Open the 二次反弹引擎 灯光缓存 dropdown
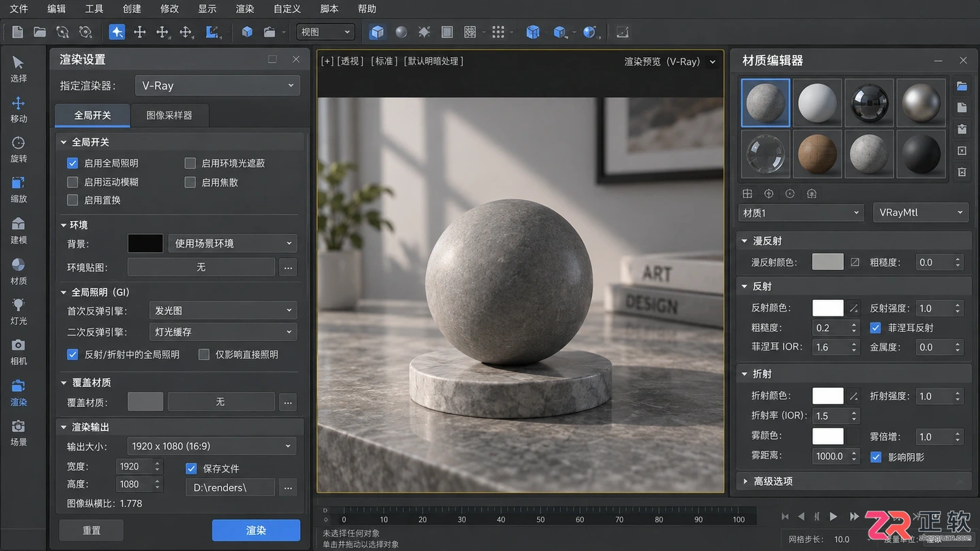 [x=222, y=332]
